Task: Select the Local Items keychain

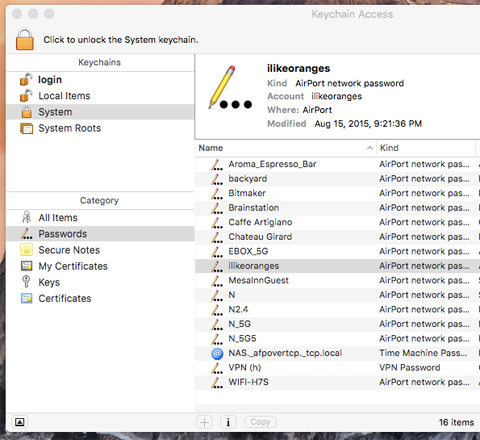Action: coord(100,96)
